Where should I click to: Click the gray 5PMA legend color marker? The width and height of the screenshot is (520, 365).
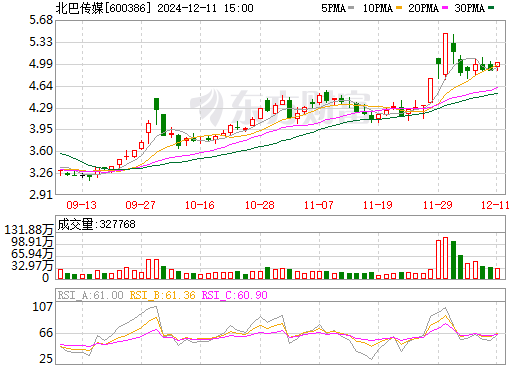(x=351, y=7)
